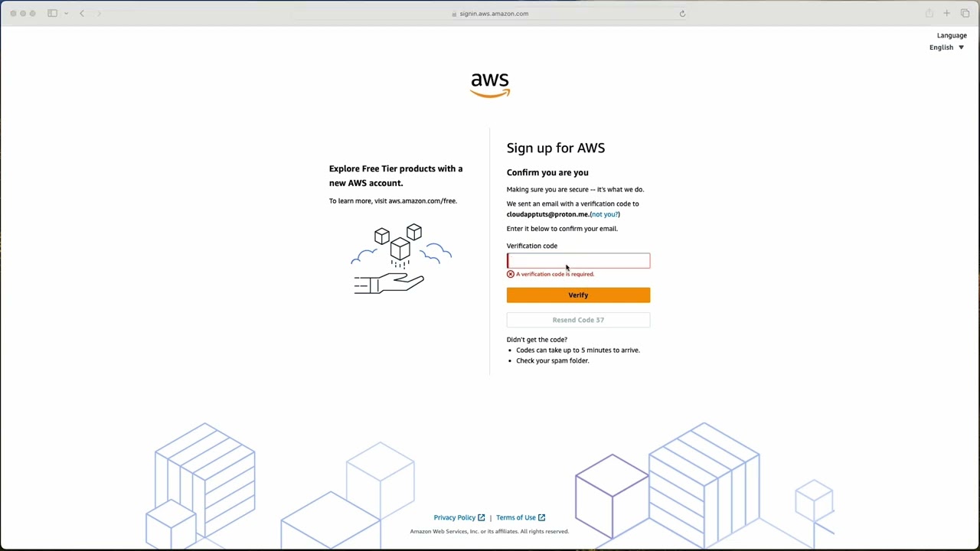The image size is (980, 551).
Task: Click the email address cloudapptuts@proton.me
Action: pos(547,214)
